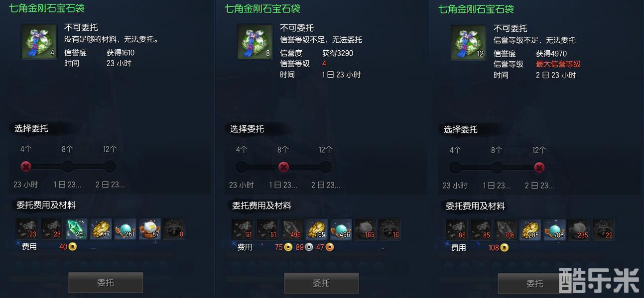This screenshot has width=644, height=298.
Task: Click gold ore material showing 235
Action: pyautogui.click(x=530, y=230)
